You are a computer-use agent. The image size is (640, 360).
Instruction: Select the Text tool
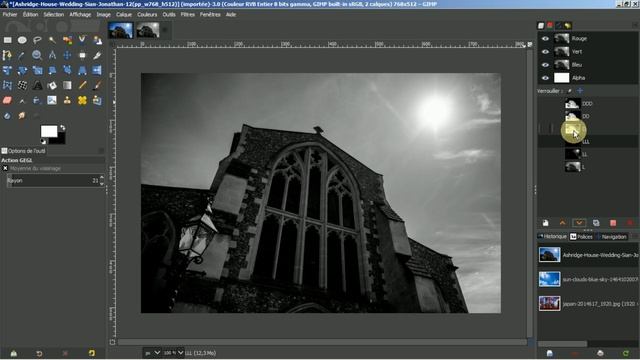[x=37, y=85]
